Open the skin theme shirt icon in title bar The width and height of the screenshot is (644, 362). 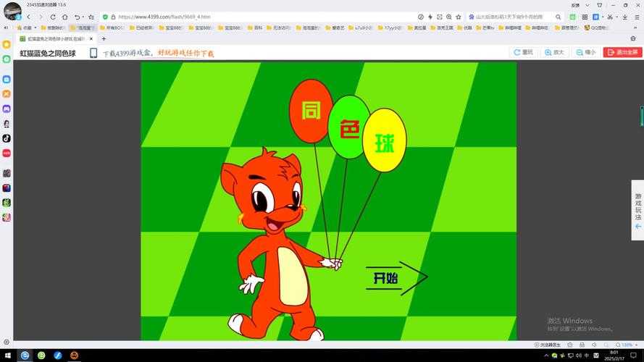tap(599, 5)
